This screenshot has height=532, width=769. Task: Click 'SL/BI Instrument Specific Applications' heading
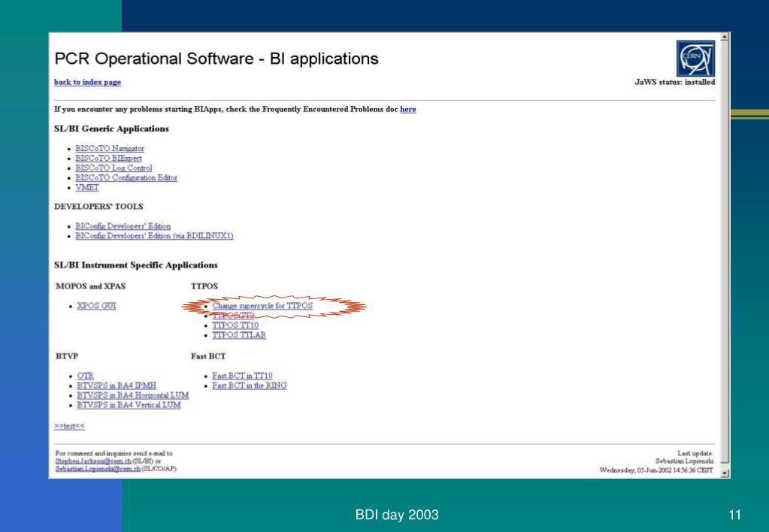[x=136, y=264]
